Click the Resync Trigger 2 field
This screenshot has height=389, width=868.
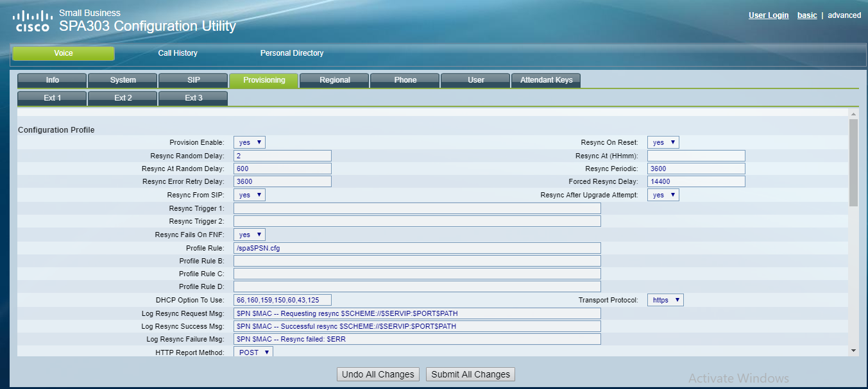coord(417,221)
